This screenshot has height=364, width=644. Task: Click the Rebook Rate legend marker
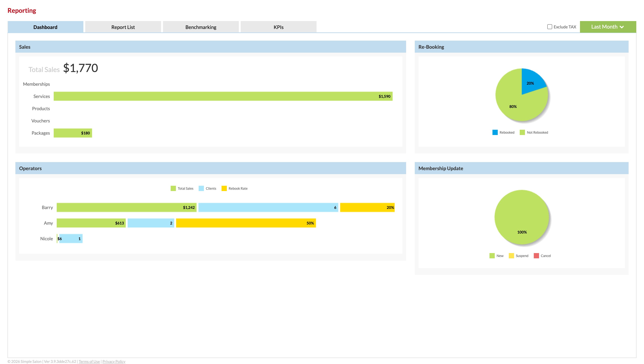224,188
